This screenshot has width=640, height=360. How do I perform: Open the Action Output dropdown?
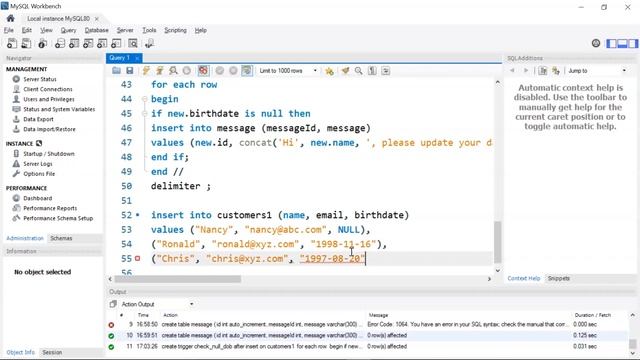157,304
